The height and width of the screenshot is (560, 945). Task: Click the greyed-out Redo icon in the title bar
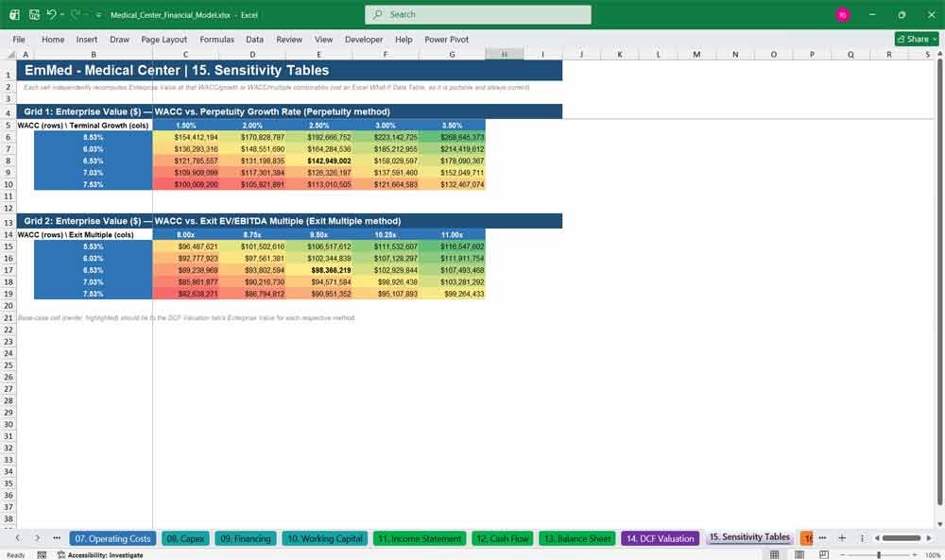pyautogui.click(x=76, y=14)
